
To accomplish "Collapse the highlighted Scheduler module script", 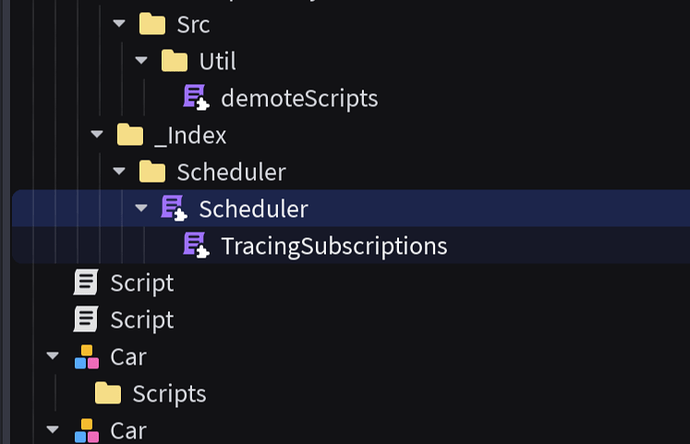I will click(x=141, y=208).
